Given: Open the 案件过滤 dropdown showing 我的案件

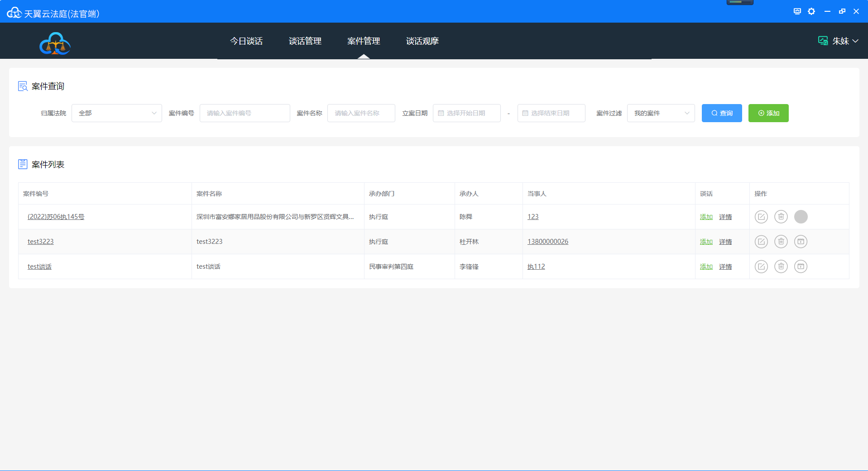Looking at the screenshot, I should pyautogui.click(x=661, y=113).
